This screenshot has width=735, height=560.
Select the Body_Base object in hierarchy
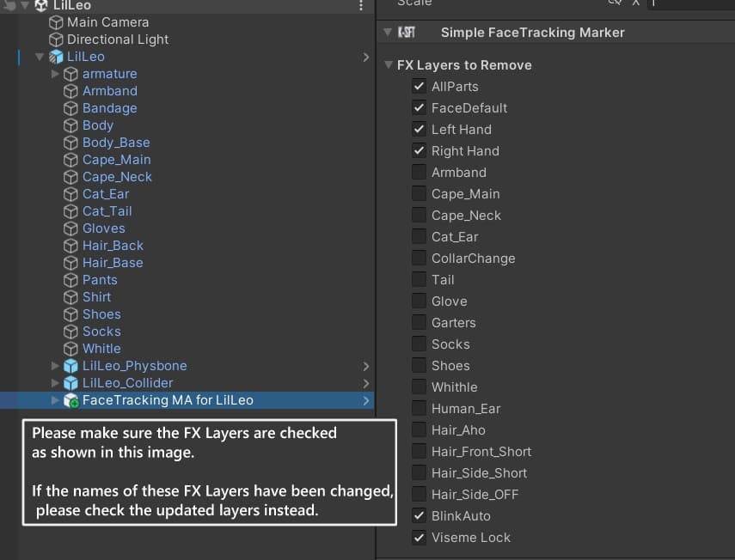coord(116,143)
